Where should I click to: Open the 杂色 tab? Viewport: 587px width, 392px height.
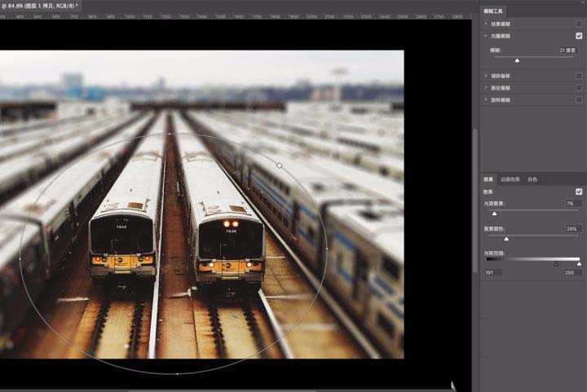click(x=532, y=179)
